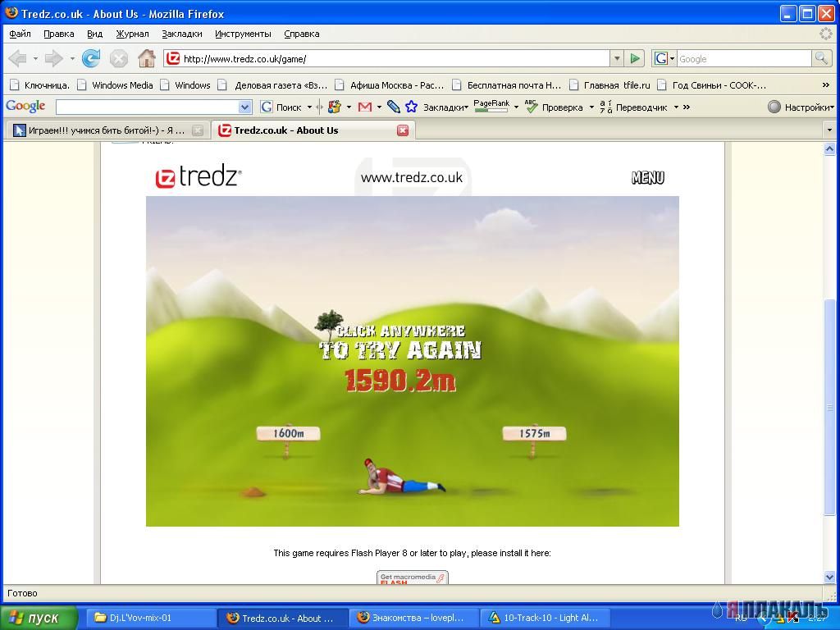This screenshot has width=840, height=630.
Task: Open address bar history dropdown
Action: pos(617,58)
